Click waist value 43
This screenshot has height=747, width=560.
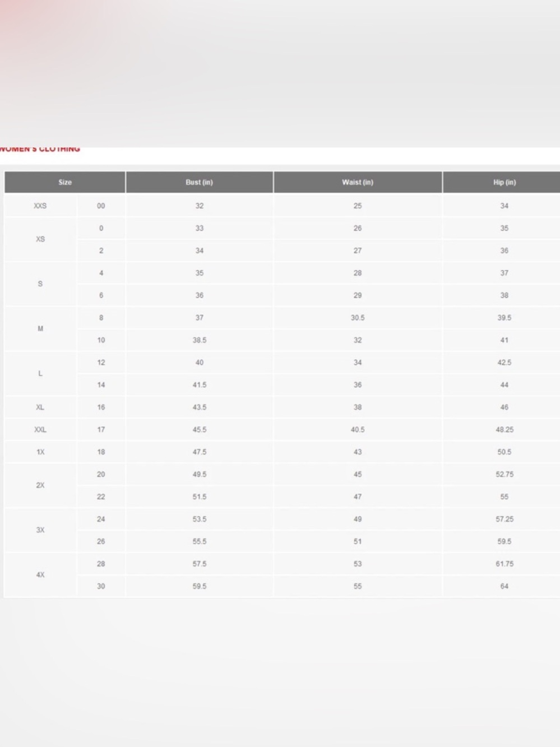[358, 452]
